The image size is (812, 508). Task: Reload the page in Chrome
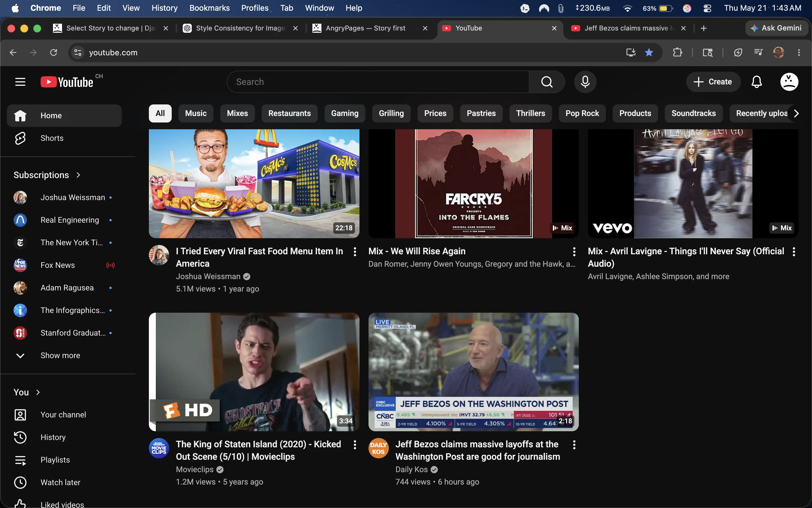point(54,52)
